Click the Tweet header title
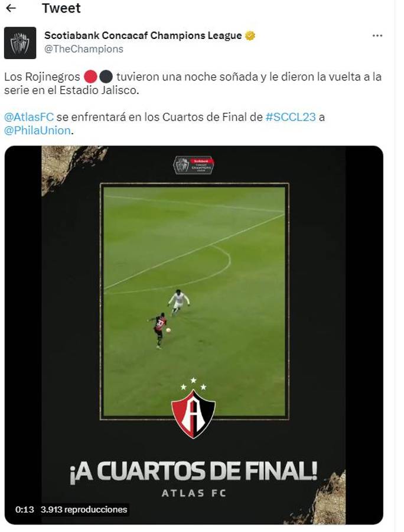This screenshot has height=532, width=404. pyautogui.click(x=61, y=8)
